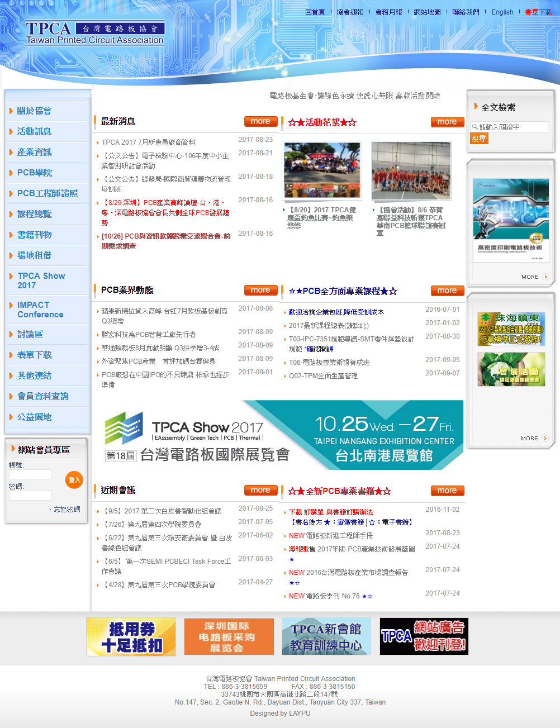Click the account 帳號 input field

[30, 474]
